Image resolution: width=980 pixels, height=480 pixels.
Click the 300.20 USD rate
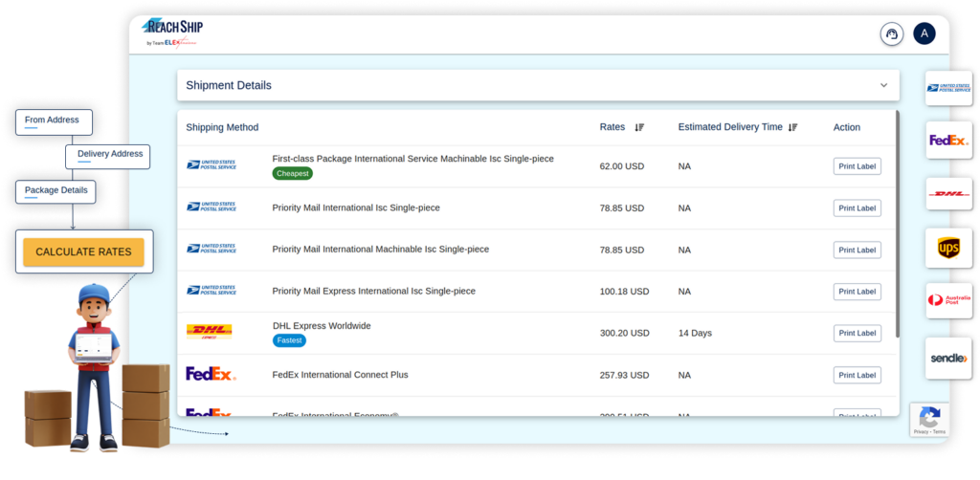(624, 334)
